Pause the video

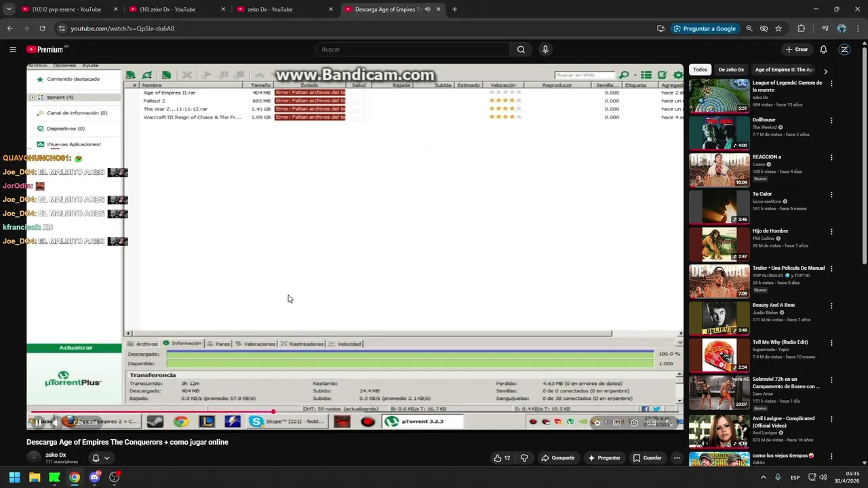[38, 422]
